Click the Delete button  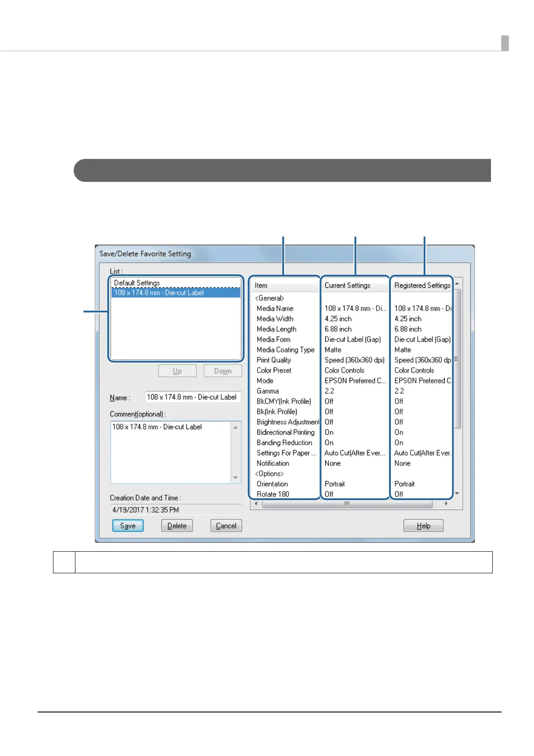click(x=177, y=526)
